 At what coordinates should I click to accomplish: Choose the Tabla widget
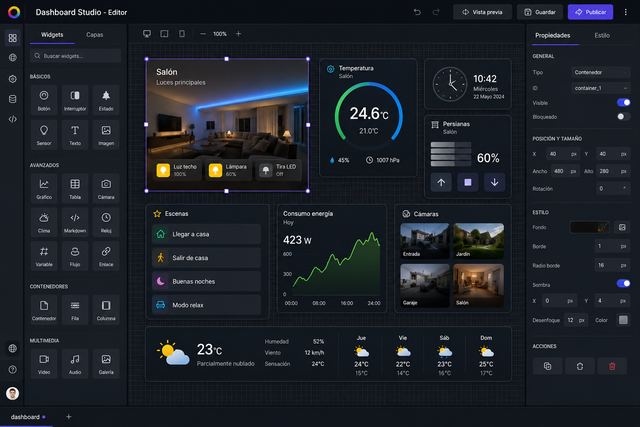(x=75, y=188)
